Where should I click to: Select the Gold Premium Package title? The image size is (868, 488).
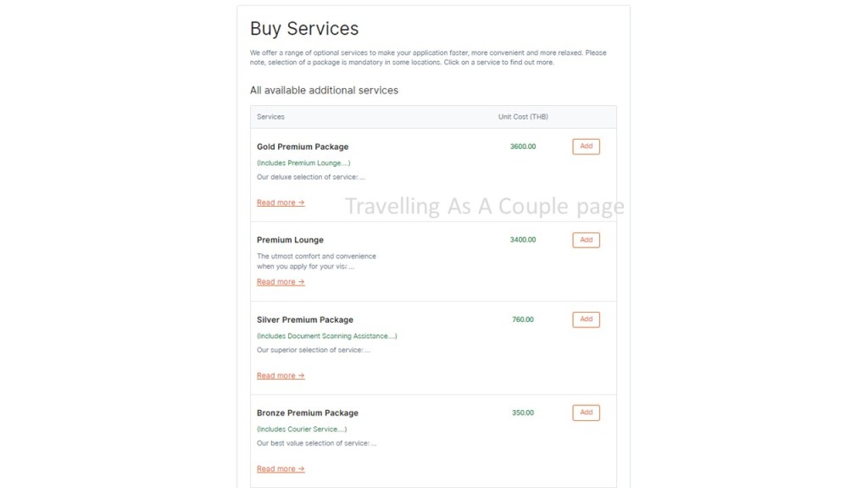coord(303,147)
